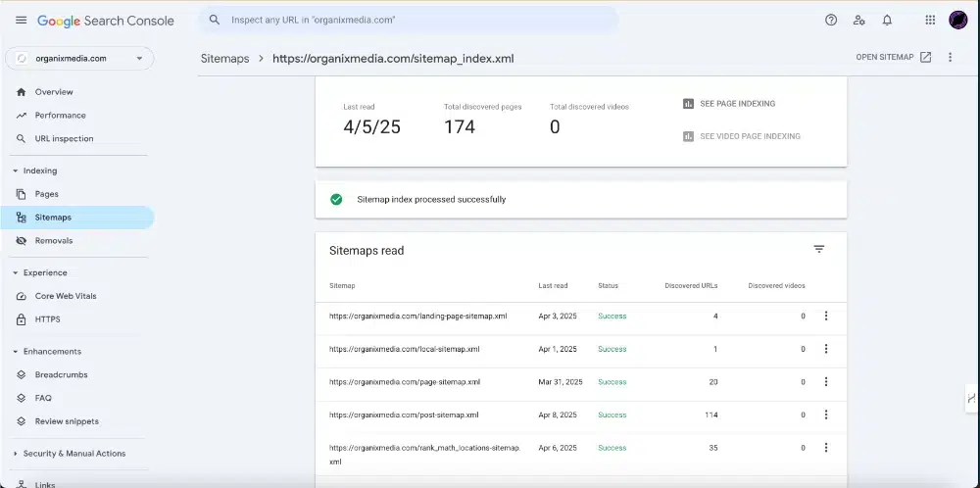This screenshot has width=980, height=488.
Task: Click the Last read column header
Action: (x=553, y=285)
